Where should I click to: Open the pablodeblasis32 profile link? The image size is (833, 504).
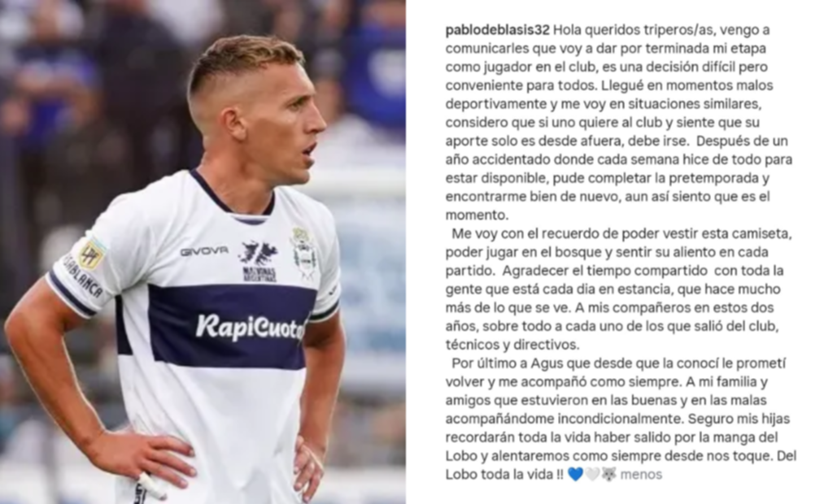pyautogui.click(x=497, y=30)
